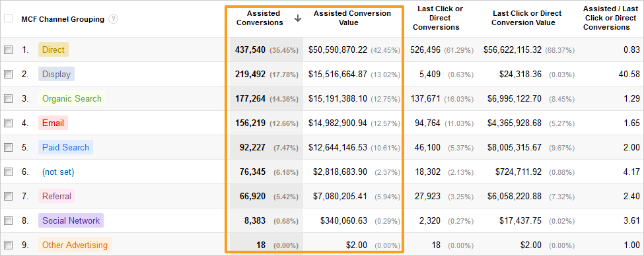Check the box for the Direct row
Image resolution: width=644 pixels, height=256 pixels.
(8, 49)
